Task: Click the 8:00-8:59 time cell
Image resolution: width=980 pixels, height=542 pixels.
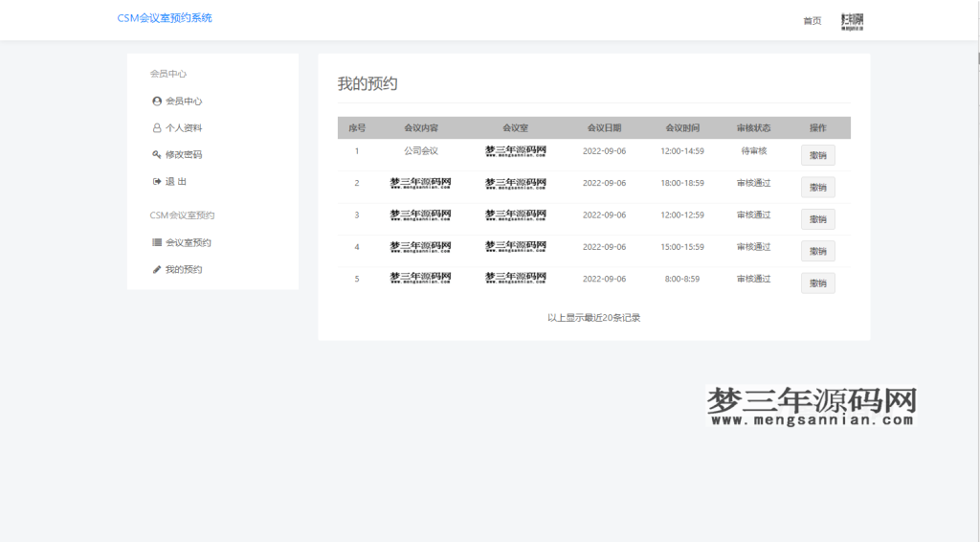Action: (681, 279)
